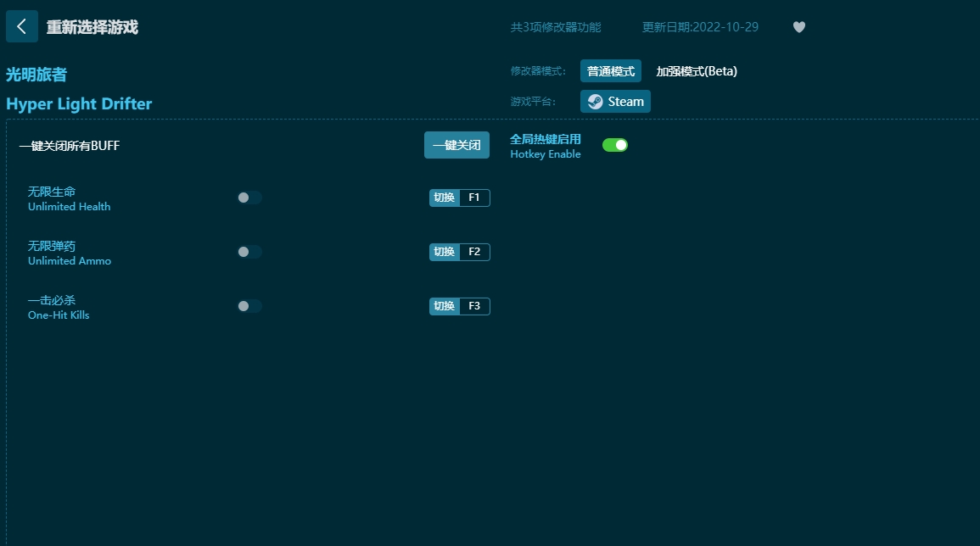The height and width of the screenshot is (546, 980).
Task: Click the 一键关闭 button
Action: point(456,145)
